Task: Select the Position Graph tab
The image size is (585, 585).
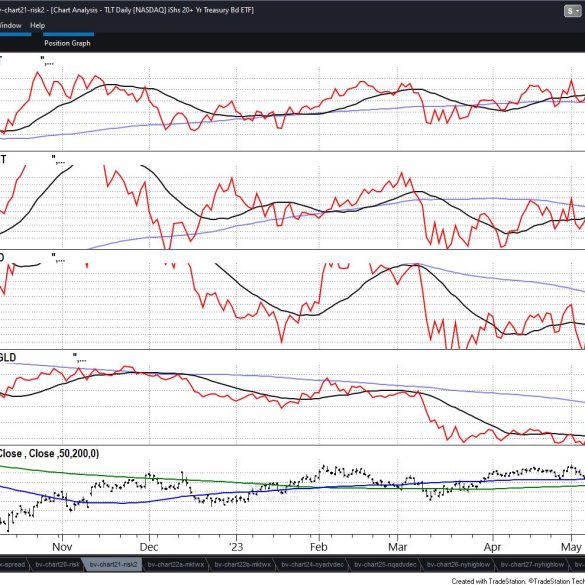Action: click(x=67, y=43)
